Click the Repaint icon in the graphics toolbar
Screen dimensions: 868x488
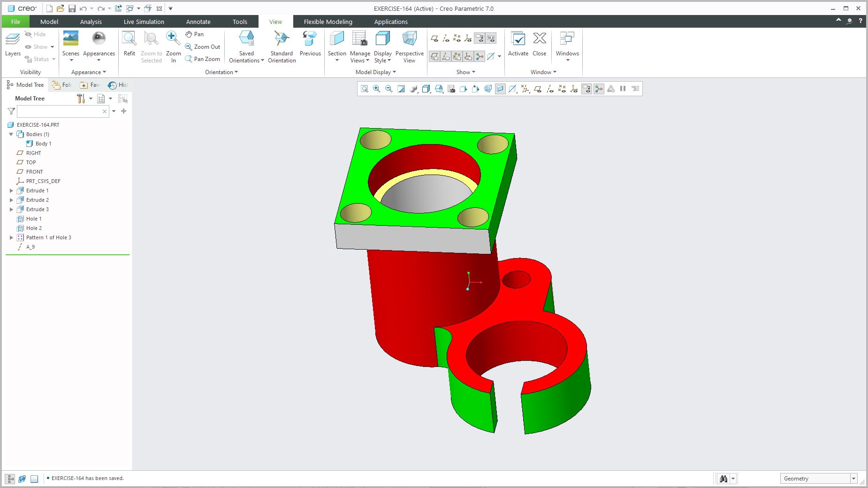coord(401,89)
